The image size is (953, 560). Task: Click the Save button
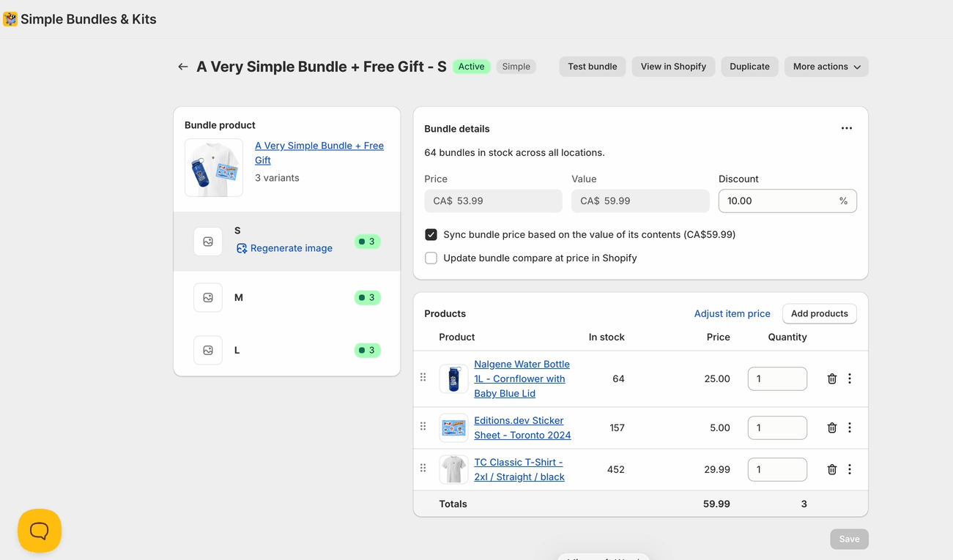click(849, 539)
